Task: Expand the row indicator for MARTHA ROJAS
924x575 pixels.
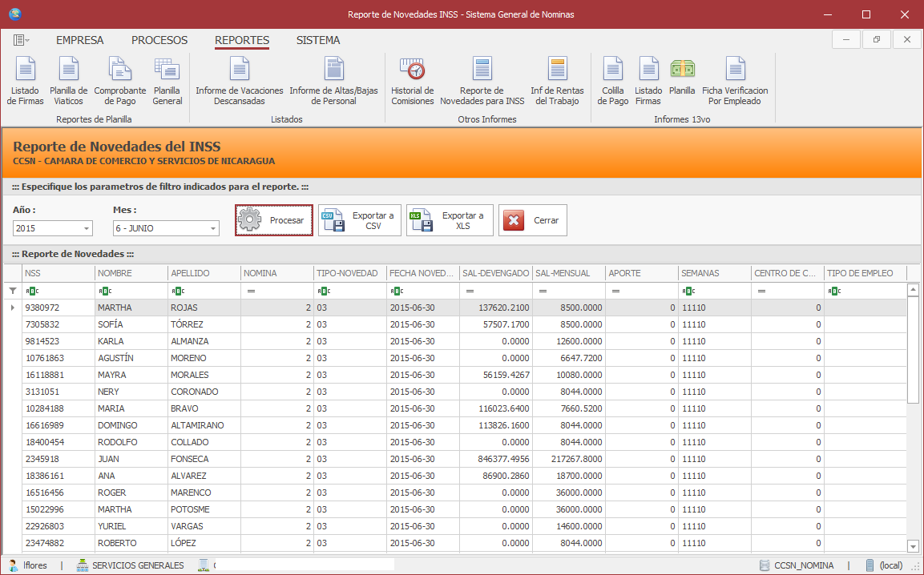Action: click(13, 308)
